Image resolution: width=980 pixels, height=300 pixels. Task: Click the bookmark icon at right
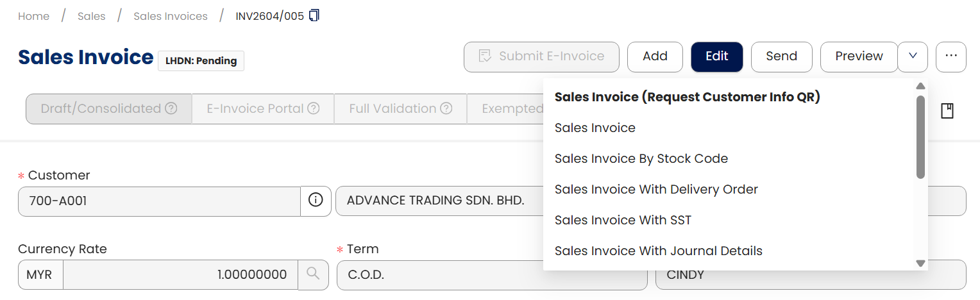click(947, 111)
